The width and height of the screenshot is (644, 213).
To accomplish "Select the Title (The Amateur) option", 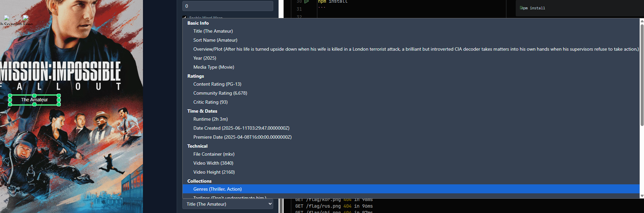I will tap(411, 31).
